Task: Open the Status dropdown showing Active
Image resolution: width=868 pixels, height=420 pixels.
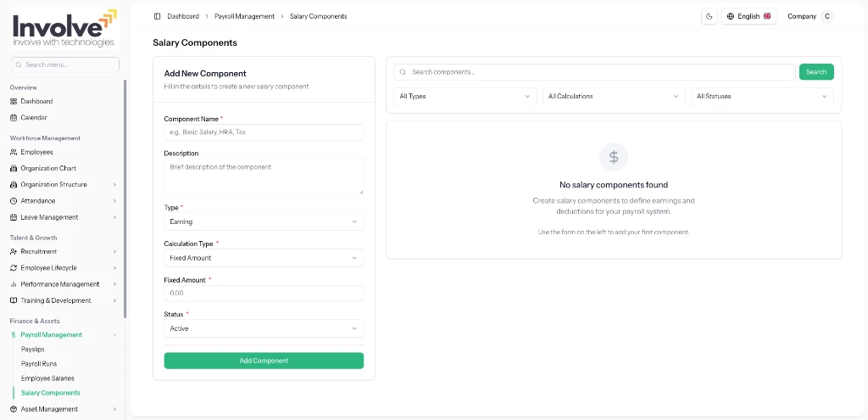Action: click(x=264, y=328)
